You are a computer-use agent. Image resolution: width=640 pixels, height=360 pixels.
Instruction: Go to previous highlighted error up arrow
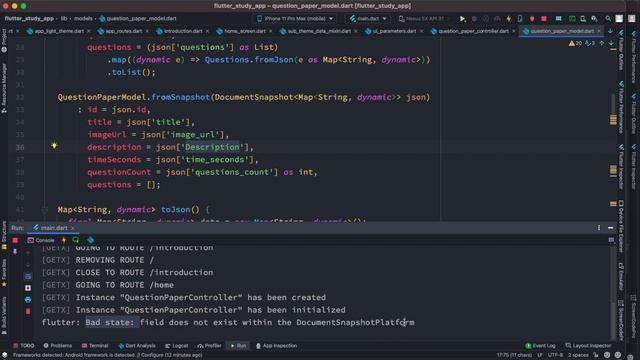point(602,43)
